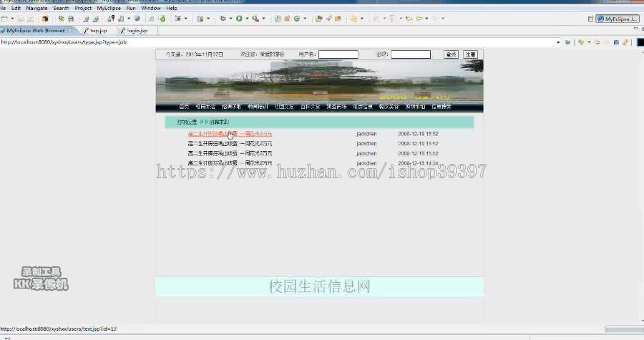Close the MyEclipse Web Browser tab
The height and width of the screenshot is (340, 644).
(71, 30)
